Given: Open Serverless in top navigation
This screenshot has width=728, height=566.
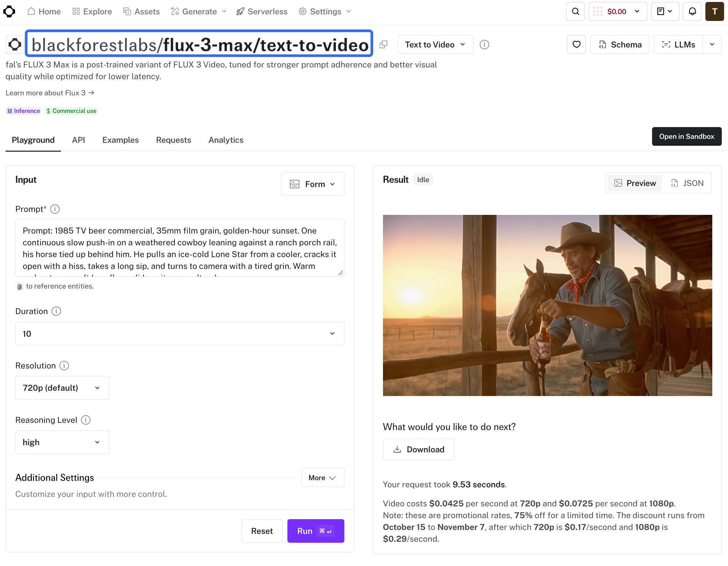Looking at the screenshot, I should click(x=262, y=12).
